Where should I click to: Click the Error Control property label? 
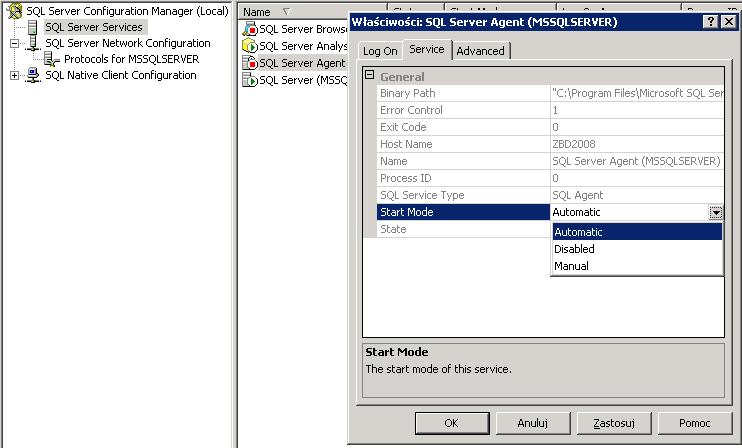click(411, 110)
